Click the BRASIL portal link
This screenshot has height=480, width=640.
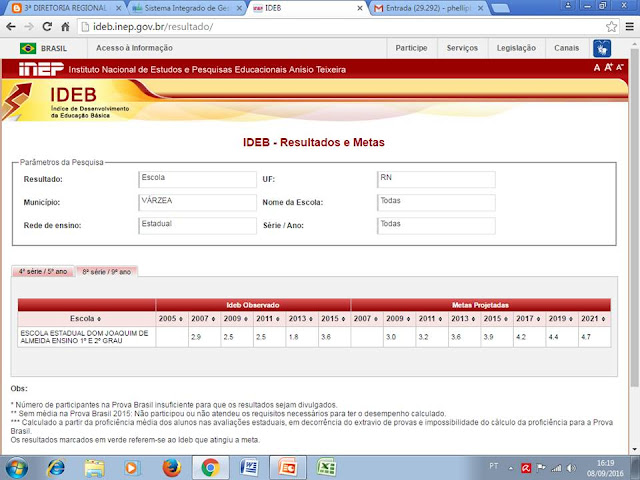(x=54, y=48)
